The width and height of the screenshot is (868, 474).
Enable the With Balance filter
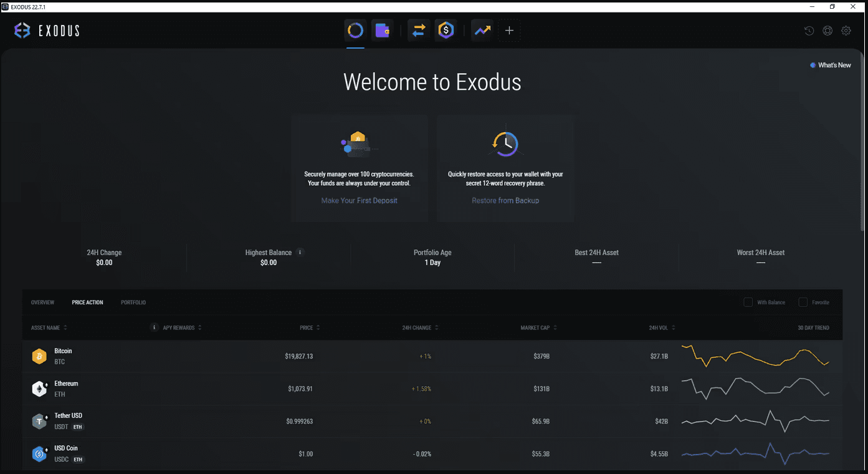tap(748, 302)
